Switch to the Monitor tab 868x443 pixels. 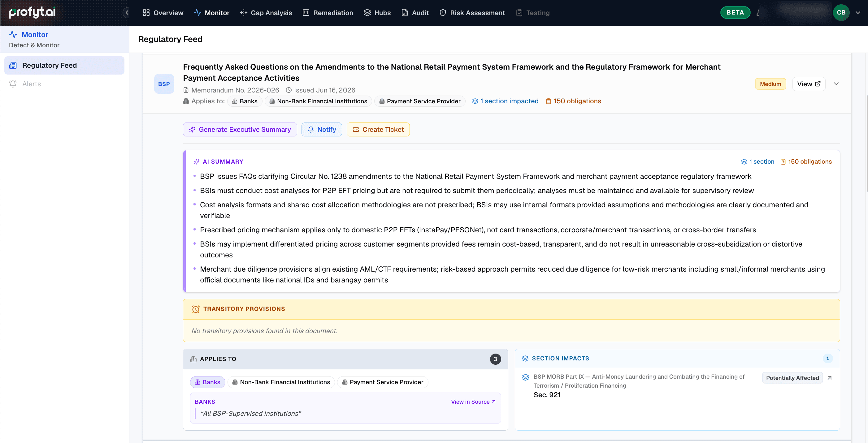(x=212, y=13)
